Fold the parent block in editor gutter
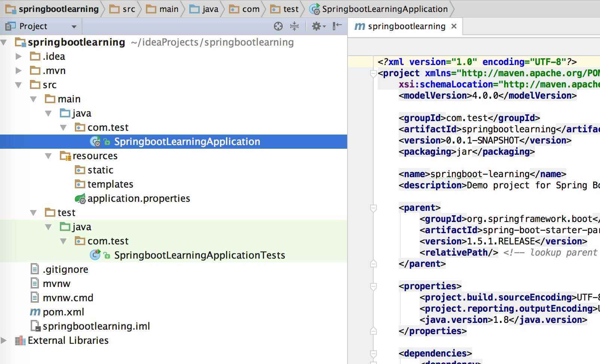Image resolution: width=600 pixels, height=364 pixels. [x=373, y=208]
